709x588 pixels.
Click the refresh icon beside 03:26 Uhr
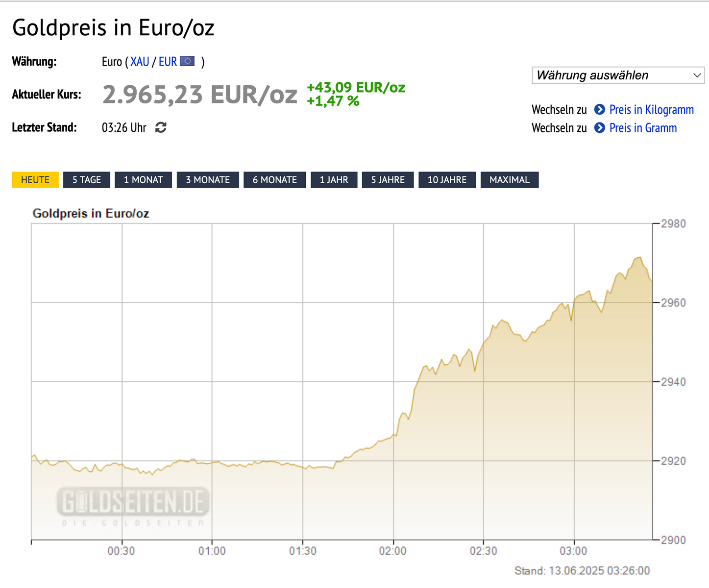(161, 128)
